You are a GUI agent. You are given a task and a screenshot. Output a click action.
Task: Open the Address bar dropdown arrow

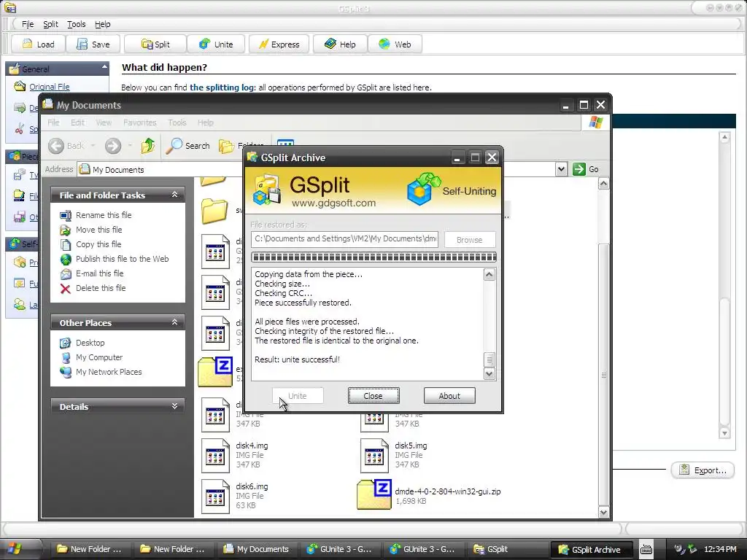(561, 169)
